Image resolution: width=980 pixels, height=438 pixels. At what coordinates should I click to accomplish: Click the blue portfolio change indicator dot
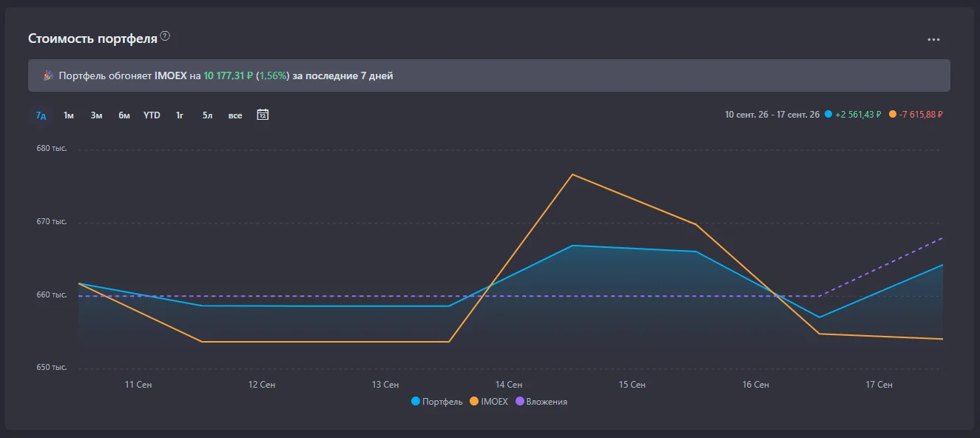(x=828, y=115)
